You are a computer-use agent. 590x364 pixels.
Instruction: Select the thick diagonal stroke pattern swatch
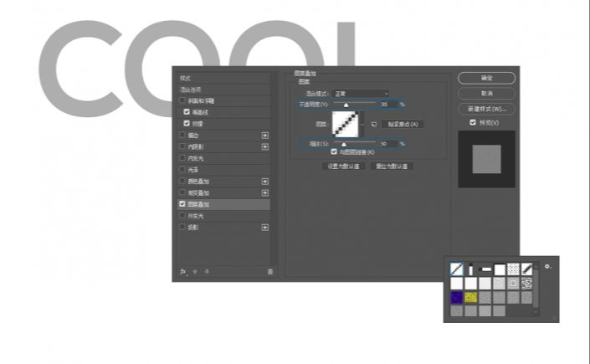coord(526,269)
